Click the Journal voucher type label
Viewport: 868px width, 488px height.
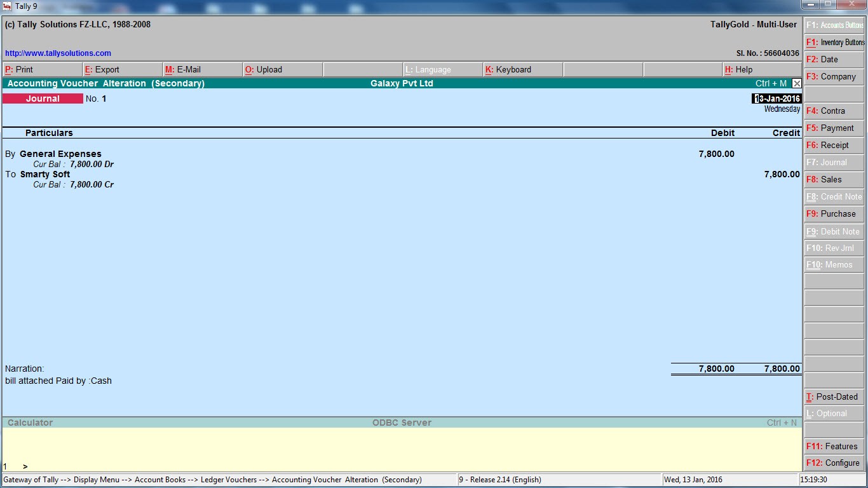[43, 98]
